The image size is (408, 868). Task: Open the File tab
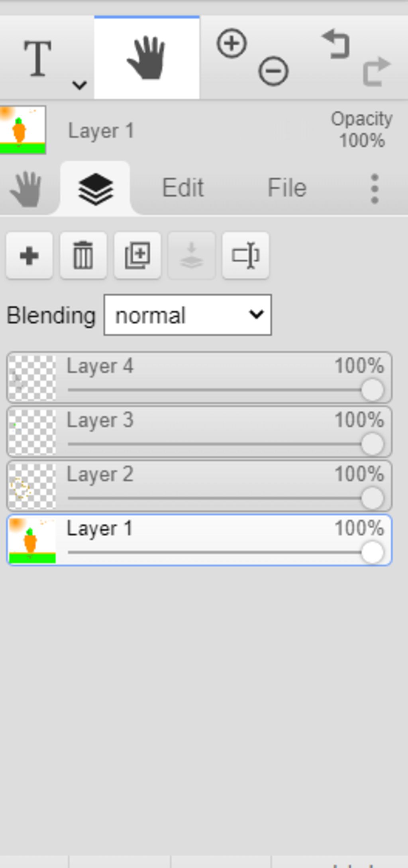click(x=287, y=188)
